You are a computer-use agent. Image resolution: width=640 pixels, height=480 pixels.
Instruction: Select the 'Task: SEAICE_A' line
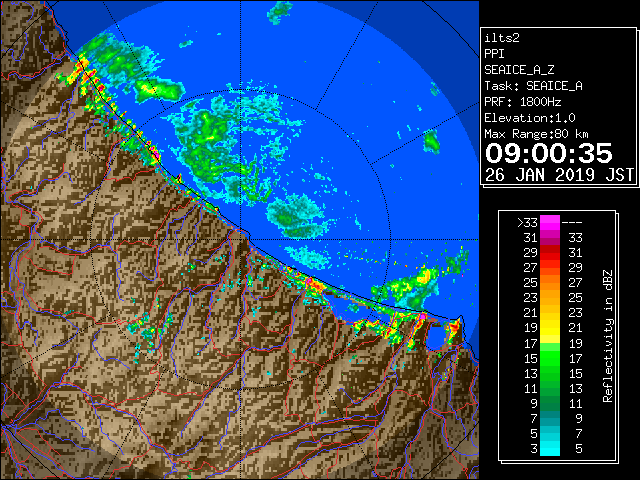[533, 86]
